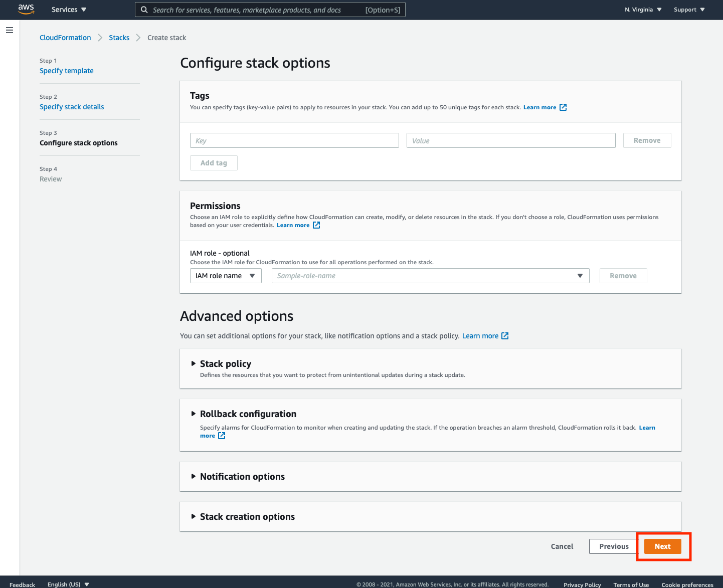Click Remove button next to IAM role

pos(623,276)
